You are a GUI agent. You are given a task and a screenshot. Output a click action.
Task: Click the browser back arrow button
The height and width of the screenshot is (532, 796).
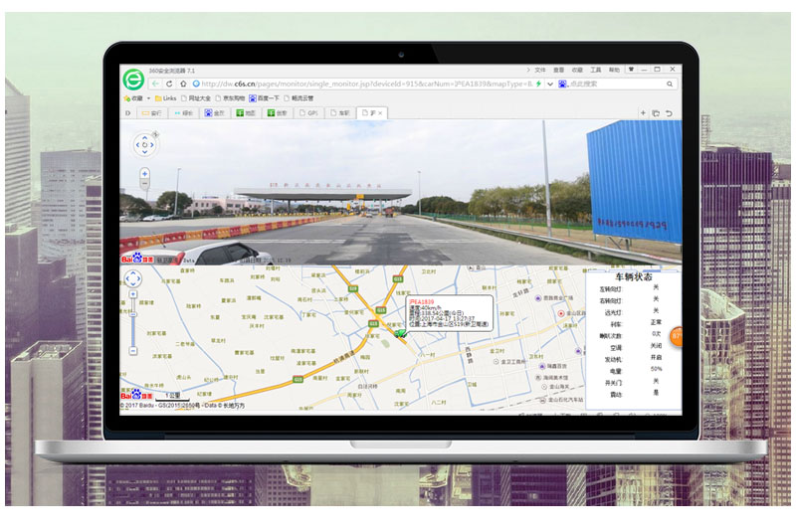(155, 84)
